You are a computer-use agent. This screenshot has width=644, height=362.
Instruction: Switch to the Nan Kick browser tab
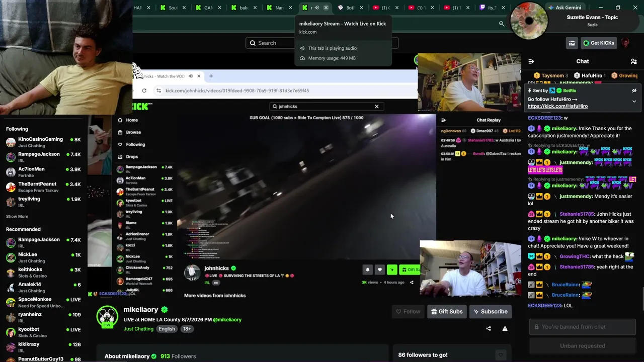pyautogui.click(x=280, y=8)
